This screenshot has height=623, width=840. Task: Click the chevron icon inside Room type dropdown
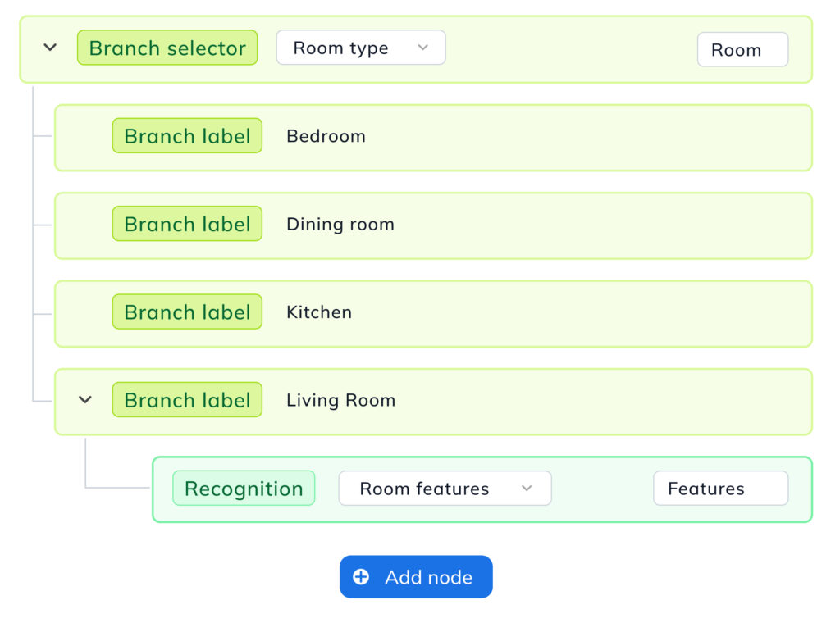point(424,48)
